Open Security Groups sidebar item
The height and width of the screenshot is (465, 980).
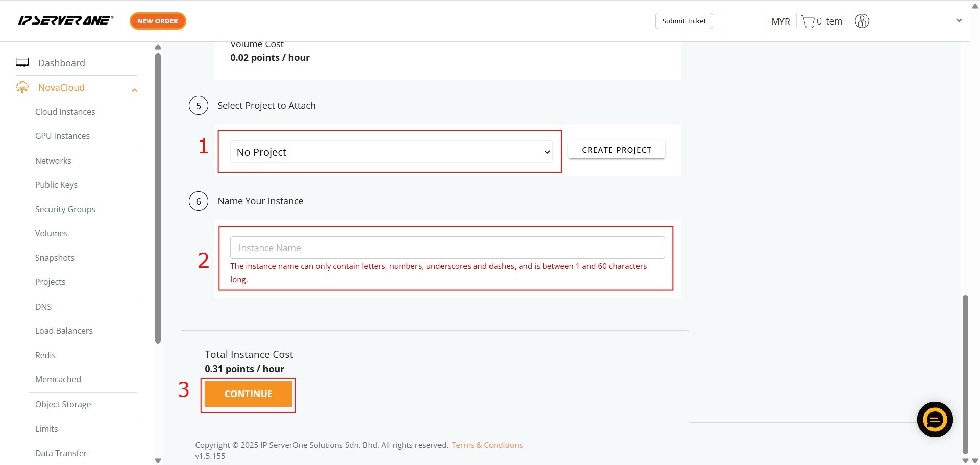[x=65, y=209]
